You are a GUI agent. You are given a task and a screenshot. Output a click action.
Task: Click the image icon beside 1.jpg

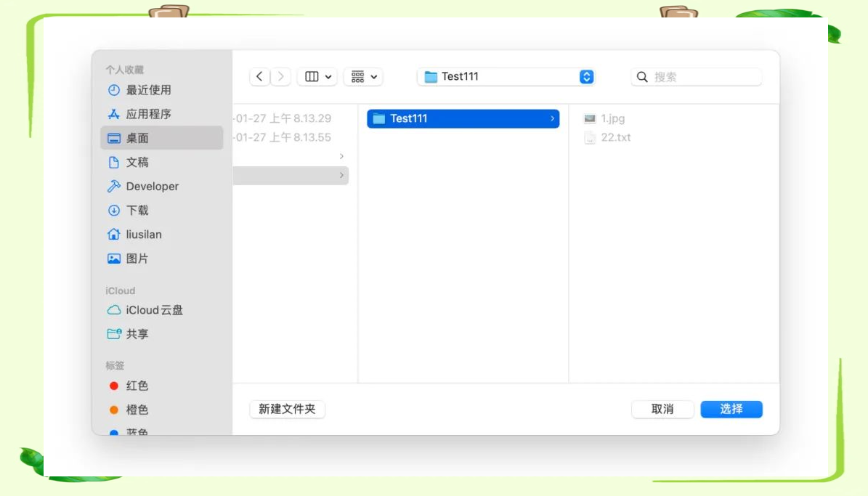coord(590,118)
